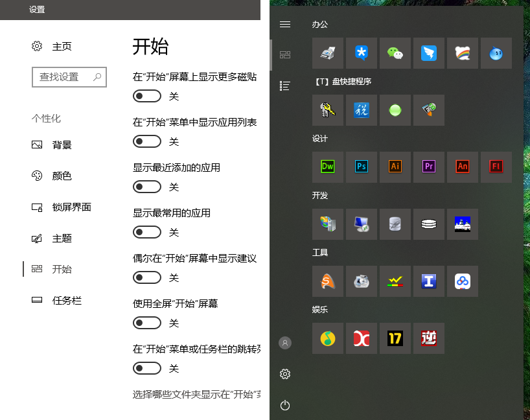Toggle 在开始屏幕上显示更多磁贴 on
Screen dimensions: 530x420
[x=146, y=96]
